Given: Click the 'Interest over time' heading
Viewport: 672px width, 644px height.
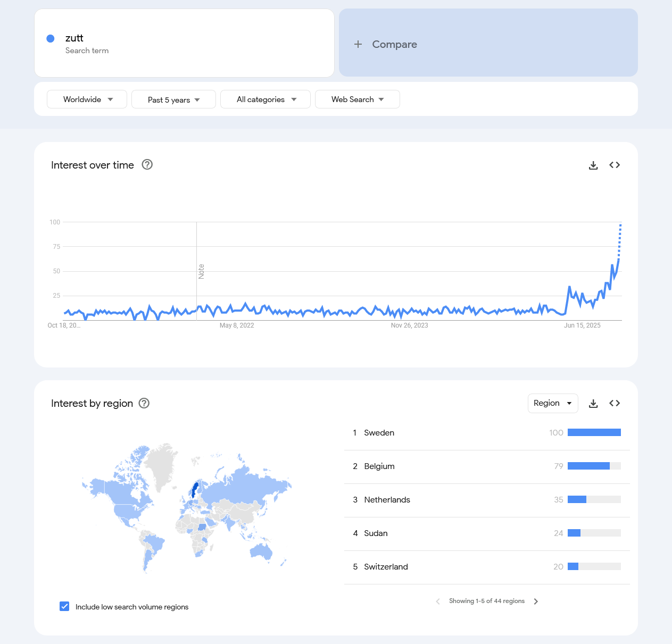Looking at the screenshot, I should (93, 165).
